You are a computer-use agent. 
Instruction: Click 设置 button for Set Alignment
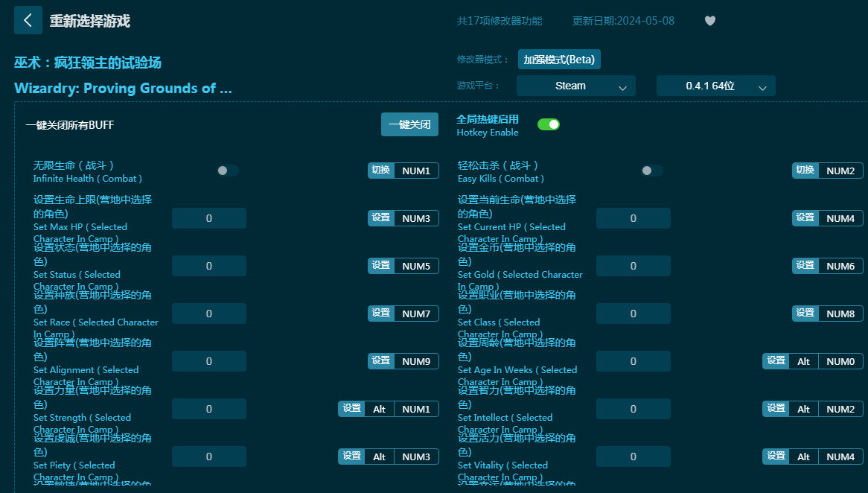pos(381,361)
